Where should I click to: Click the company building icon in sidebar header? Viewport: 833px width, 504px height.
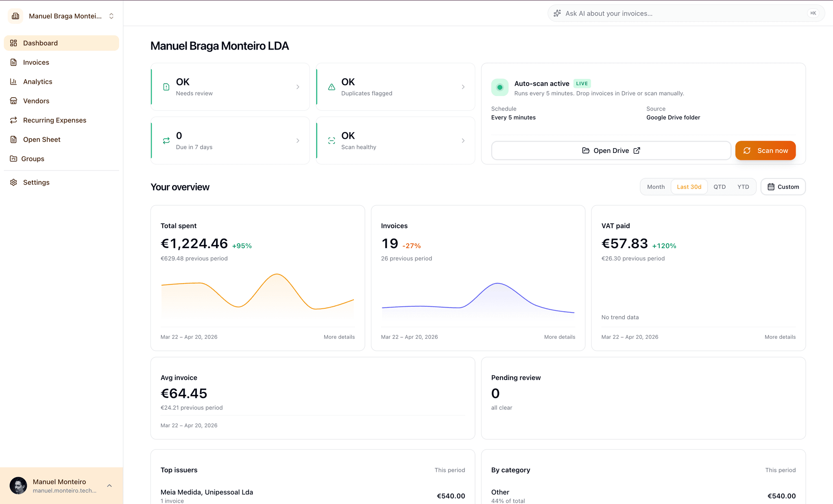(x=15, y=16)
